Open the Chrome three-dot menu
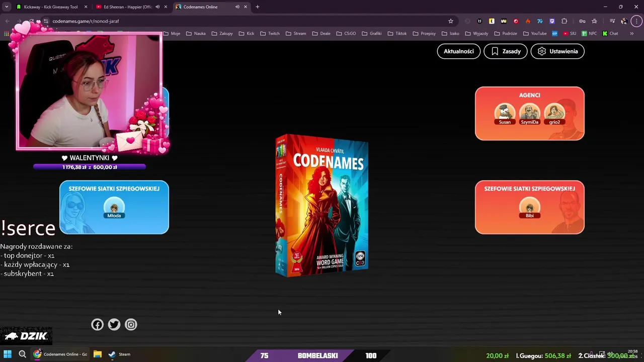The height and width of the screenshot is (362, 644). click(x=636, y=21)
